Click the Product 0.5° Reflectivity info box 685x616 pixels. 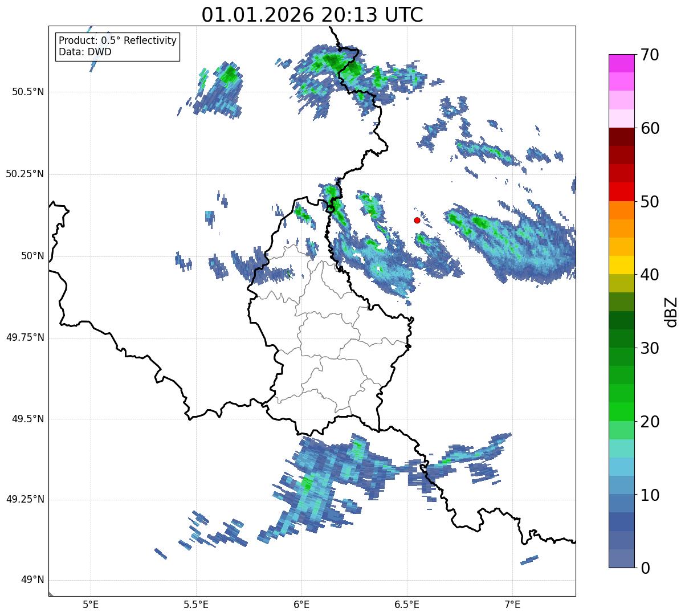[118, 47]
